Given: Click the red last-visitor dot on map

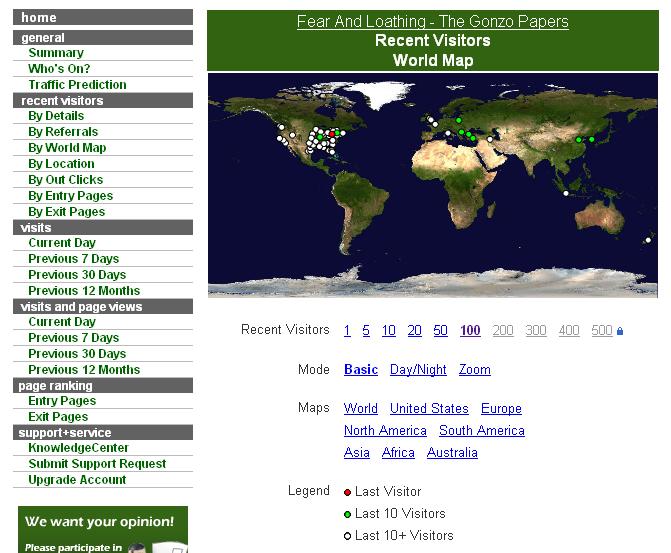Looking at the screenshot, I should (x=332, y=134).
